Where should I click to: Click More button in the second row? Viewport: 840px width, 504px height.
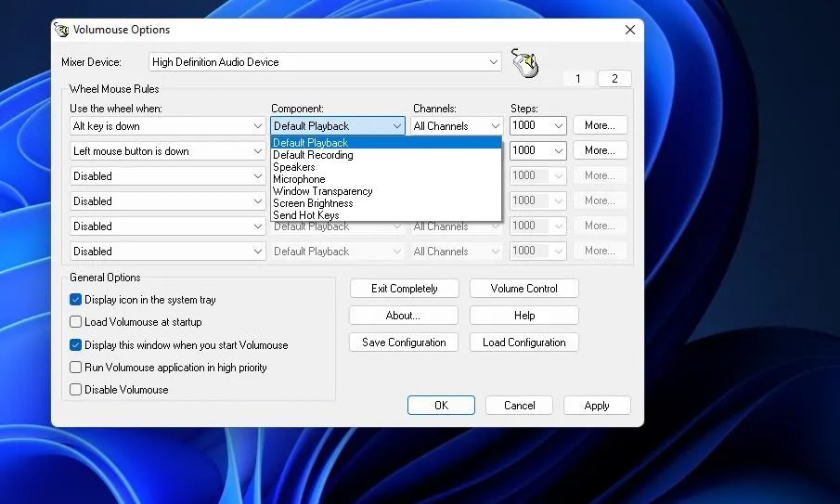600,150
